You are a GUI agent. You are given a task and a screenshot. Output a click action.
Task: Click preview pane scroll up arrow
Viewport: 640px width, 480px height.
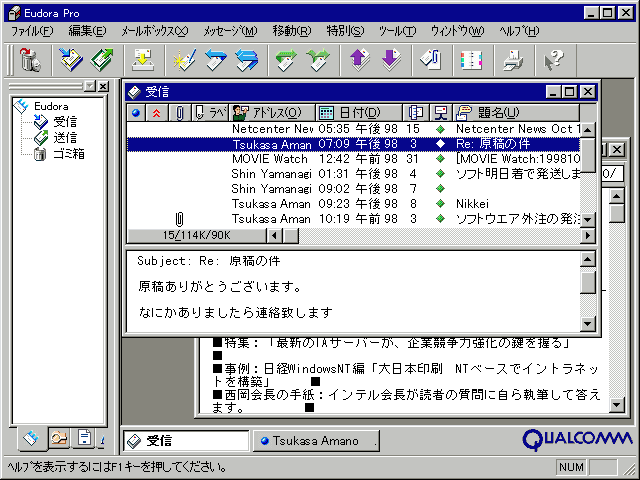point(588,260)
